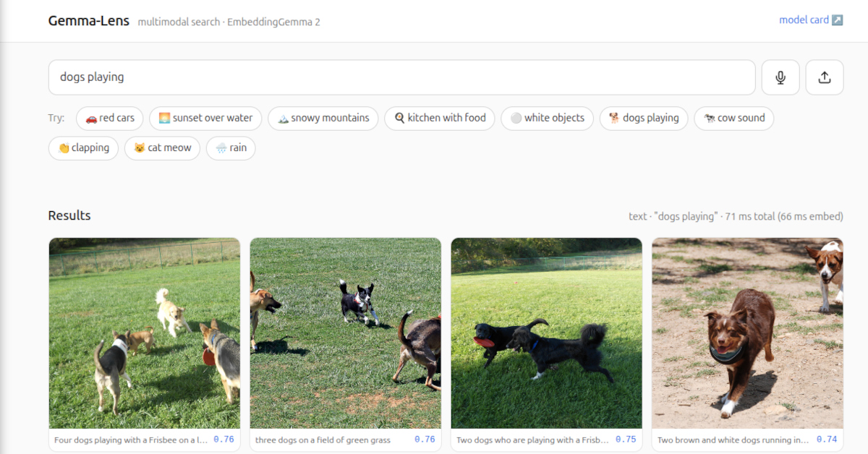Choose the "snowy mountains" suggestion chip
Screen dimensions: 868x454
click(x=323, y=118)
